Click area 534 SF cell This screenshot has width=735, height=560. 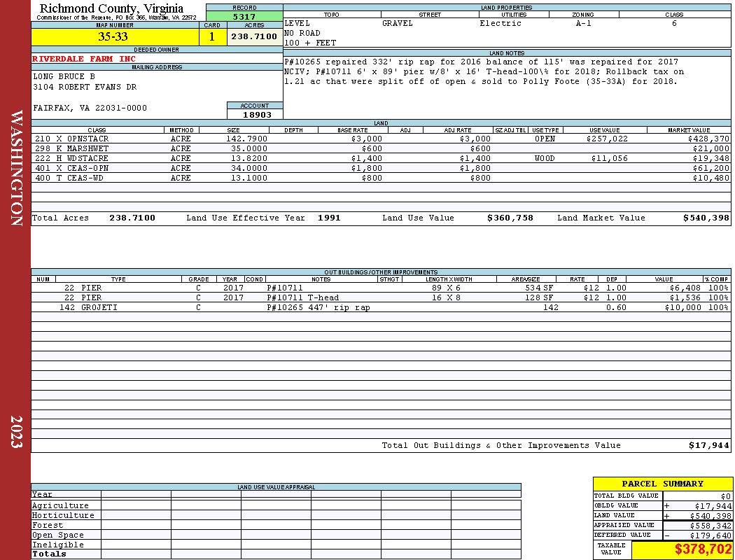pyautogui.click(x=539, y=288)
